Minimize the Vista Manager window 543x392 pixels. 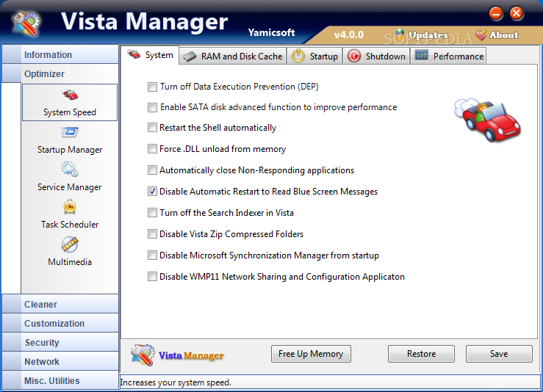point(496,13)
